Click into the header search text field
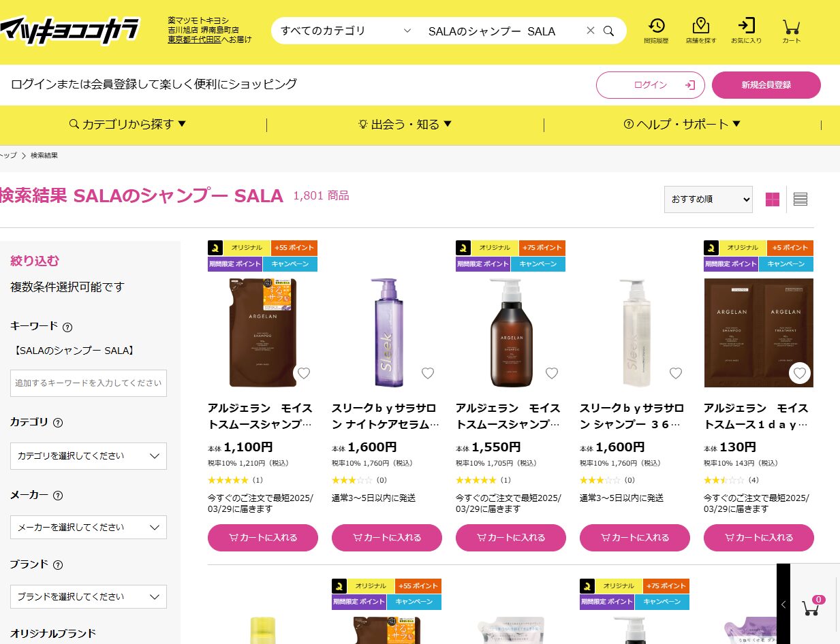The height and width of the screenshot is (644, 840). point(503,31)
